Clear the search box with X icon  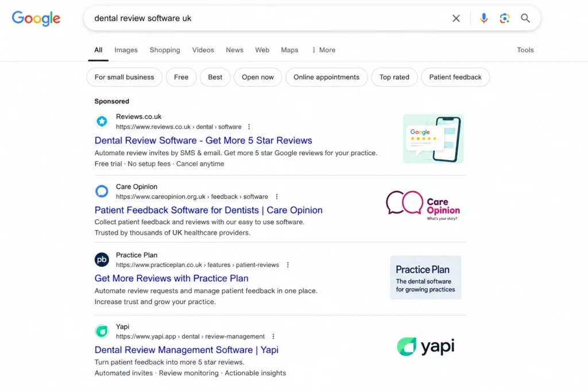click(456, 18)
